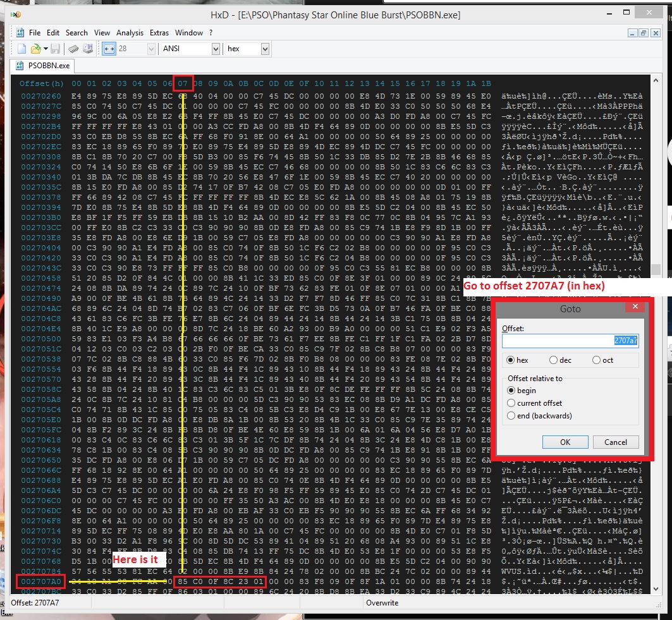Viewport: 672px width, 620px height.
Task: Click the Offset(h) column header
Action: (x=41, y=83)
